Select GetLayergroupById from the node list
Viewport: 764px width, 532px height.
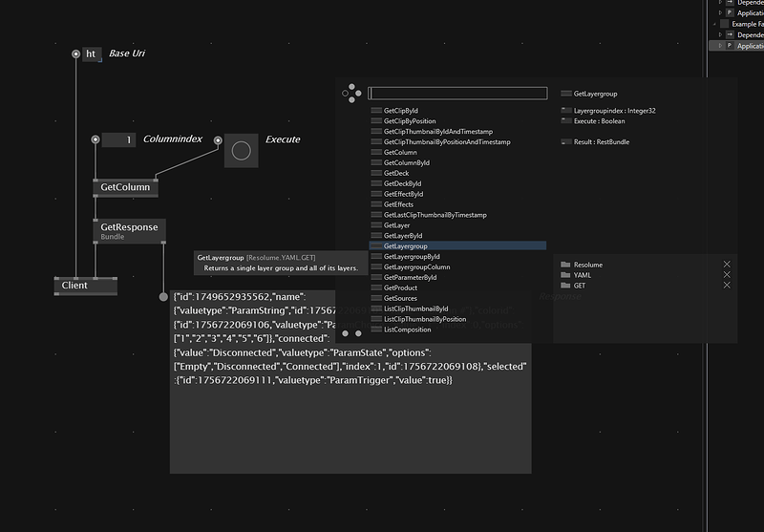(x=411, y=257)
